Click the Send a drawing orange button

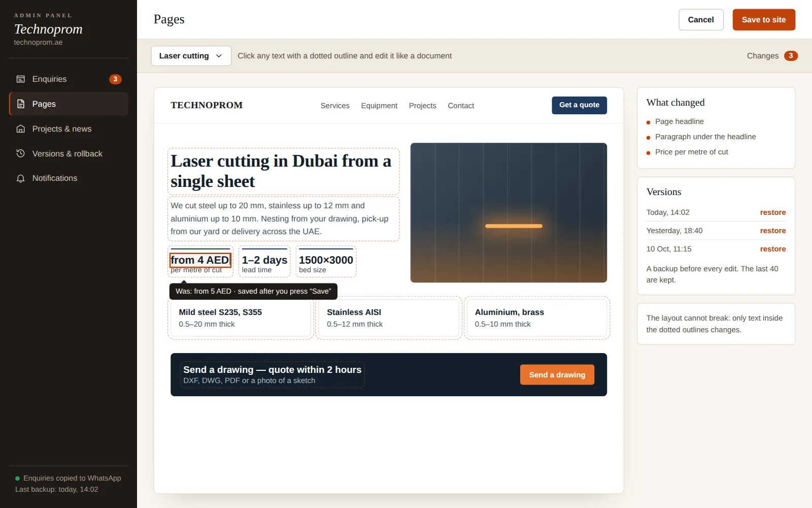557,375
